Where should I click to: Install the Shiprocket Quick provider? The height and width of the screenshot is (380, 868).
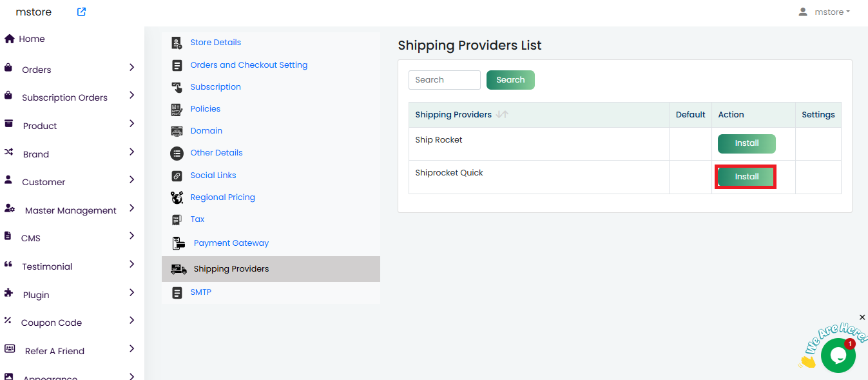tap(746, 177)
